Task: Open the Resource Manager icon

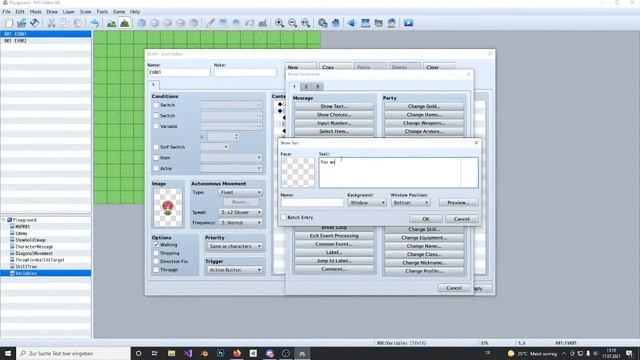Action: point(378,23)
